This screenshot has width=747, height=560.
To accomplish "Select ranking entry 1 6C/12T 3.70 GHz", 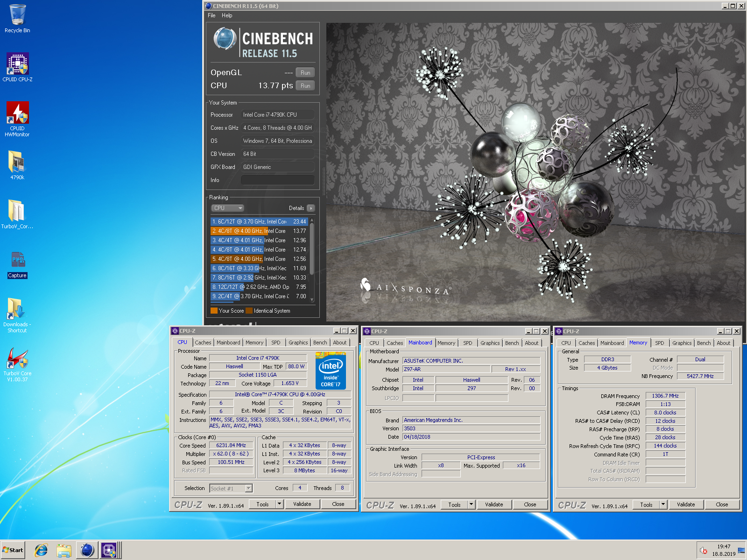I will [259, 222].
